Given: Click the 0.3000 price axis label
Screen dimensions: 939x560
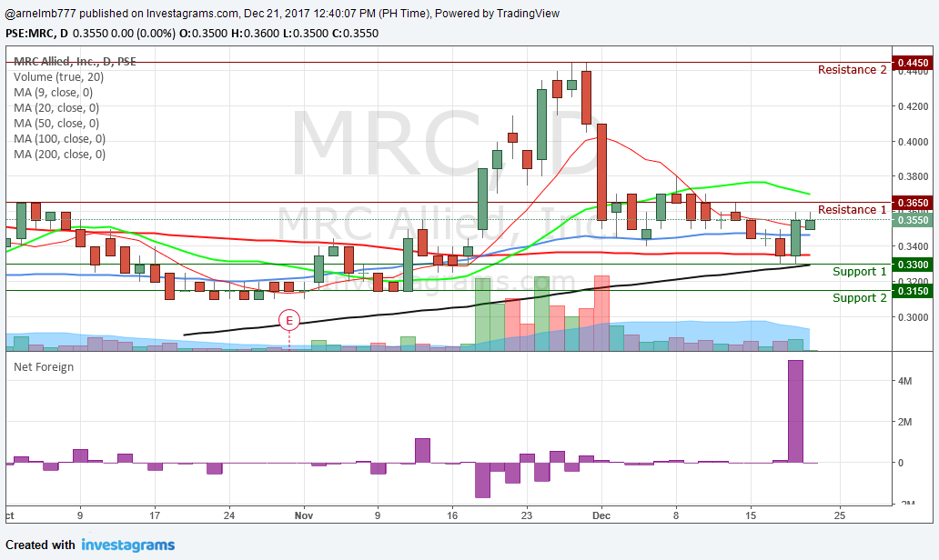Looking at the screenshot, I should [913, 317].
